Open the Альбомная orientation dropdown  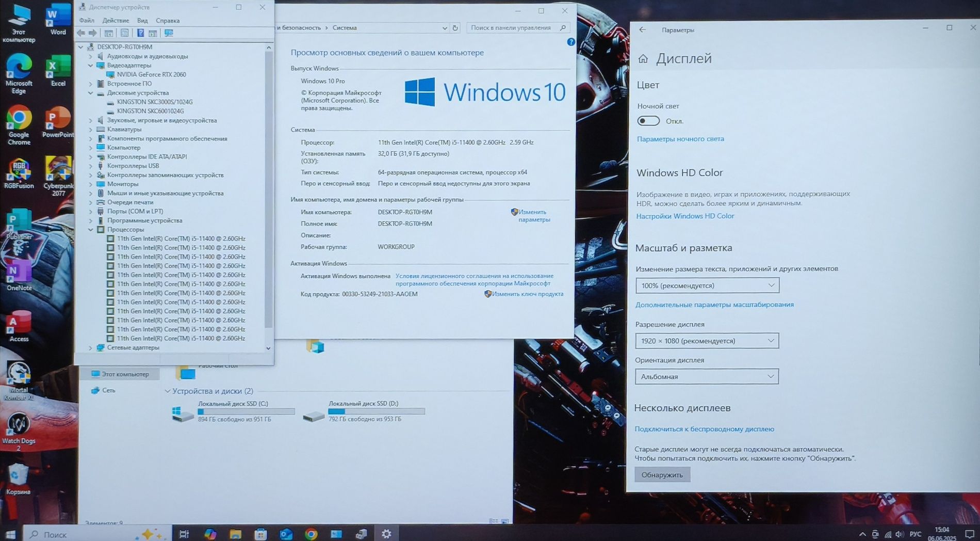(x=707, y=376)
